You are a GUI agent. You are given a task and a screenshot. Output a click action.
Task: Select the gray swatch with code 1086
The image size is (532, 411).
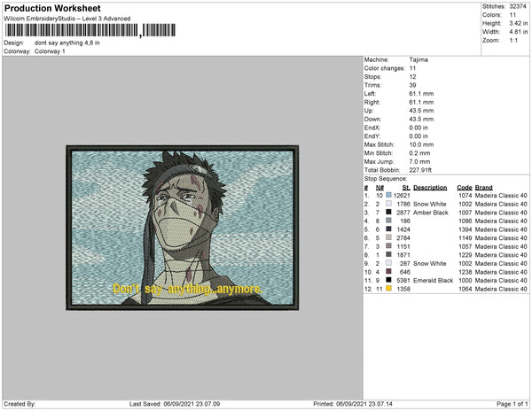388,221
